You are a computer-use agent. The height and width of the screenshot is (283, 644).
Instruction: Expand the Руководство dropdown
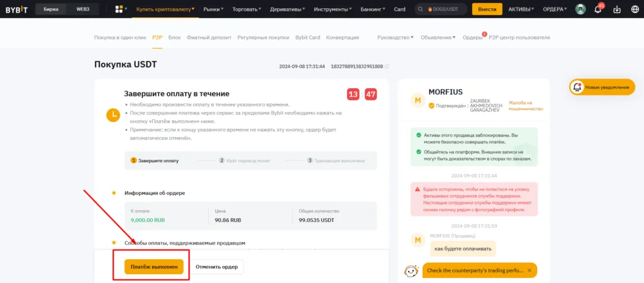click(396, 37)
